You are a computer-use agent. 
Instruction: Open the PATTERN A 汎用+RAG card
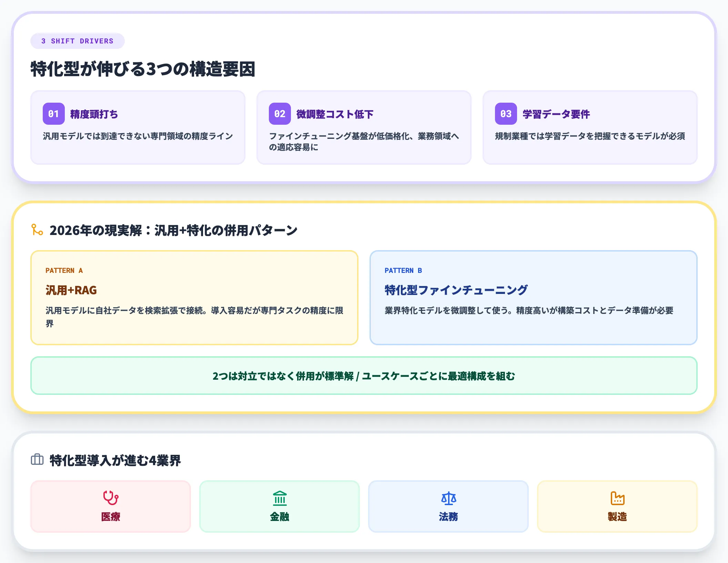point(194,298)
